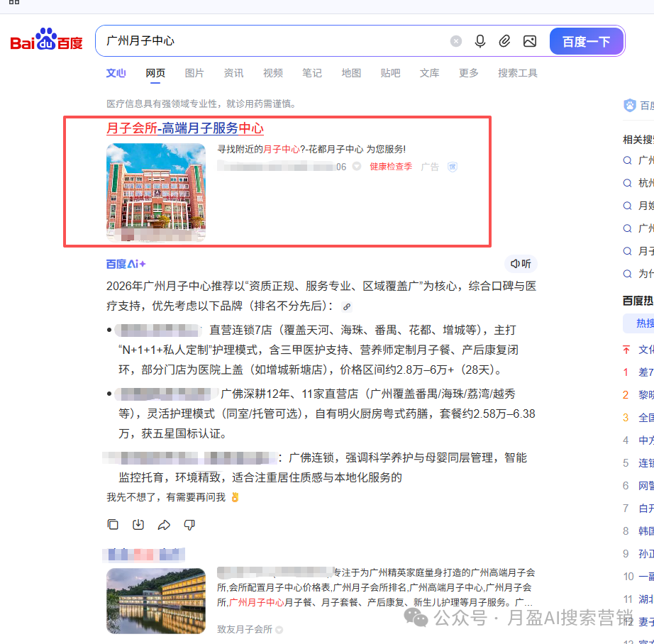Expand the 更多 menu
This screenshot has height=644, width=654.
tap(469, 73)
